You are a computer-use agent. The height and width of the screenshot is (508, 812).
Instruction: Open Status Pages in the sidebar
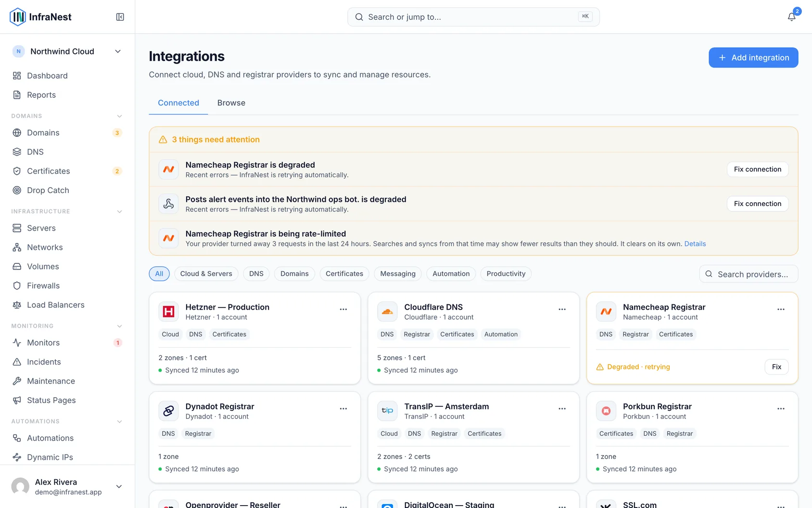point(67,401)
